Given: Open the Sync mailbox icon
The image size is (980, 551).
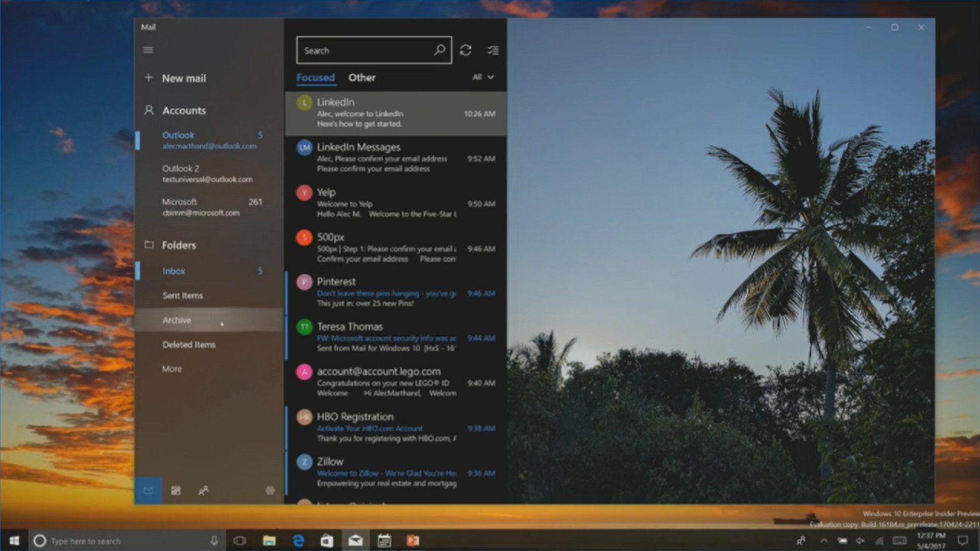Looking at the screenshot, I should (466, 50).
